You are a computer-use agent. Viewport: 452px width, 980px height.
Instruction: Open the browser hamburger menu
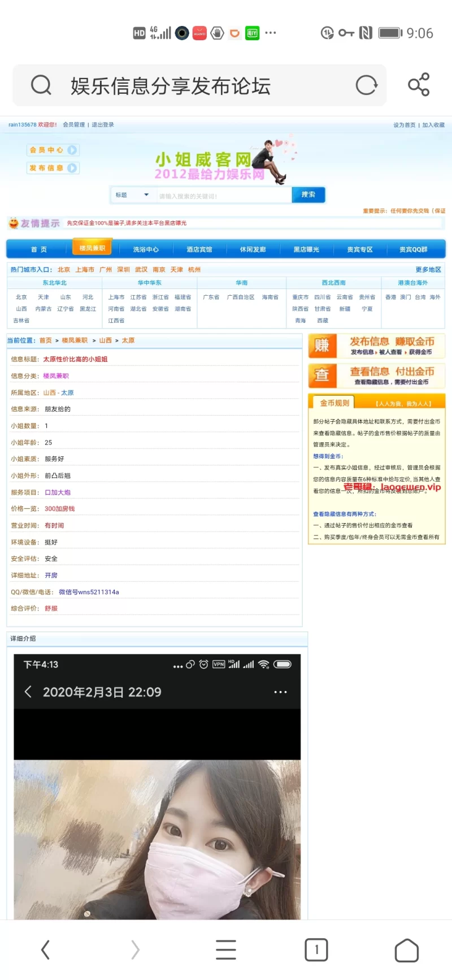pyautogui.click(x=226, y=949)
